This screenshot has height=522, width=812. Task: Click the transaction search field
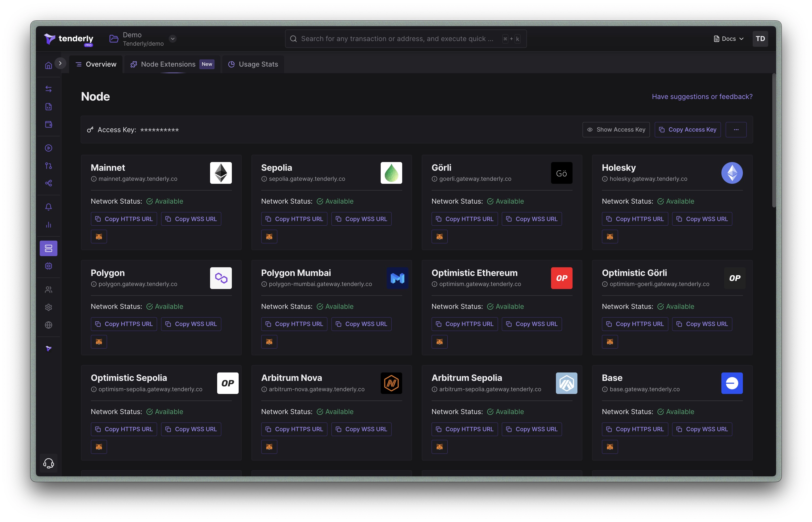[x=406, y=39]
